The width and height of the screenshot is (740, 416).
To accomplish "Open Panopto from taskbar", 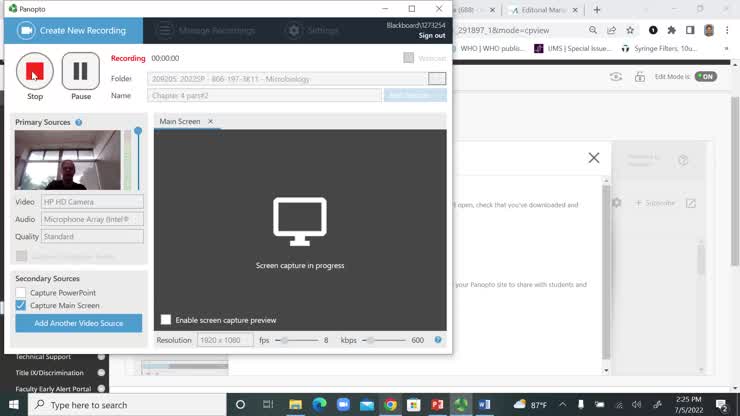I will click(461, 405).
